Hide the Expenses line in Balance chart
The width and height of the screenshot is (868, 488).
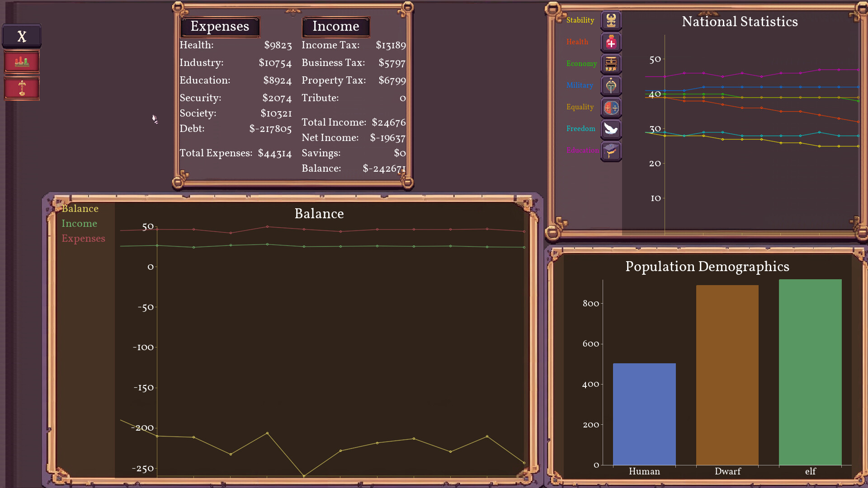click(83, 239)
